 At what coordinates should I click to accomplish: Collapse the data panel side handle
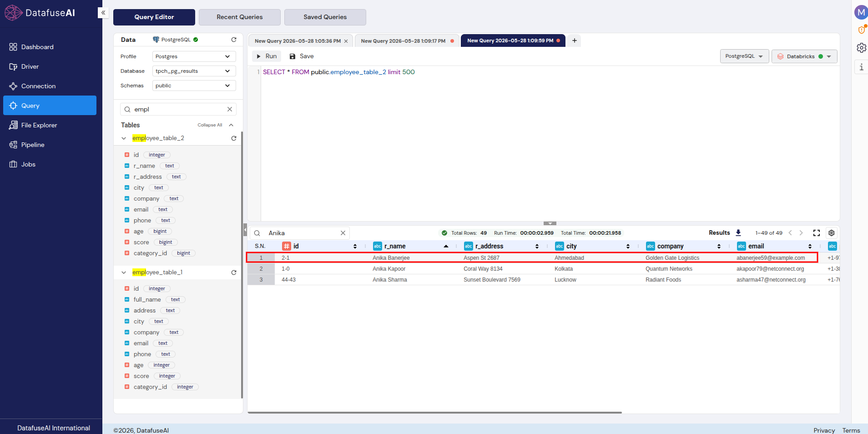coord(245,230)
